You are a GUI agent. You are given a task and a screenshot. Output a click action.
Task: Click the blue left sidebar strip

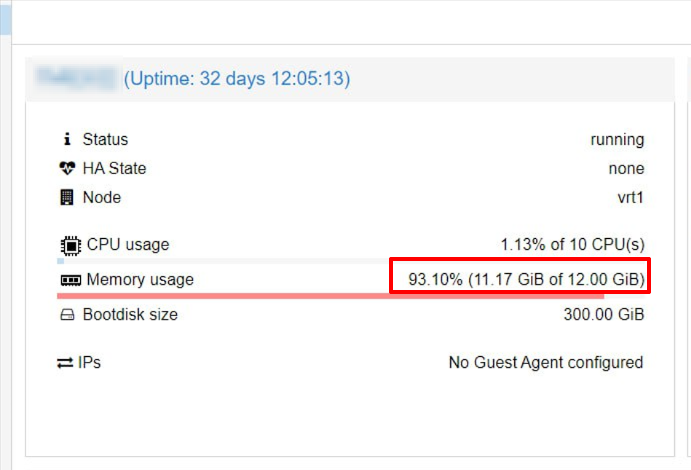tap(5, 19)
